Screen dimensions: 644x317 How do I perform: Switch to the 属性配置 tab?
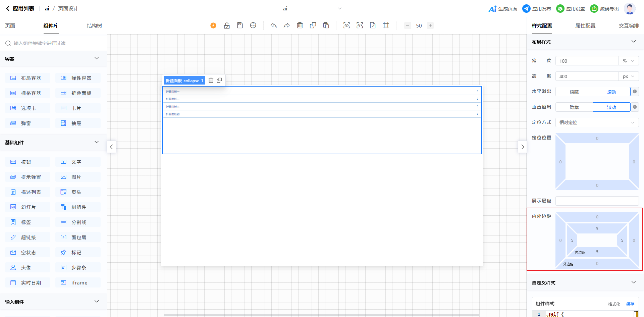(x=585, y=26)
